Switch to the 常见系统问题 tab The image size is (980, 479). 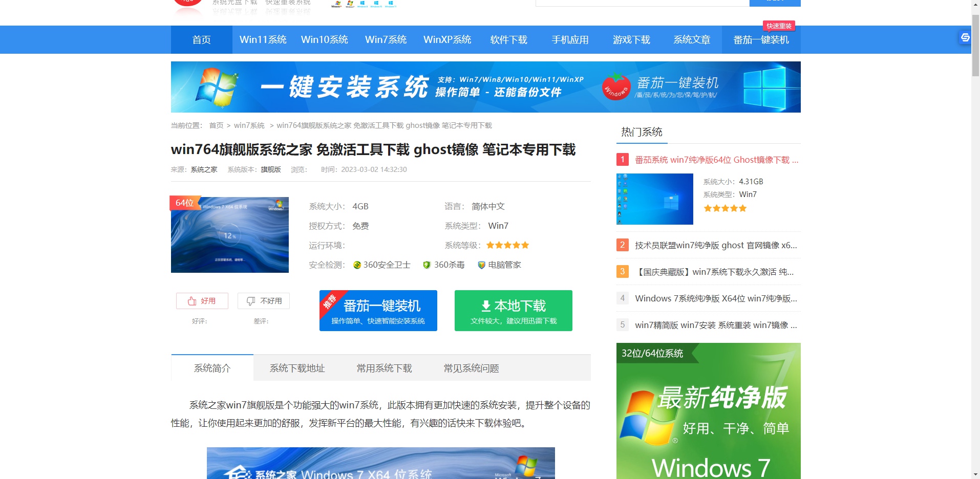click(471, 368)
